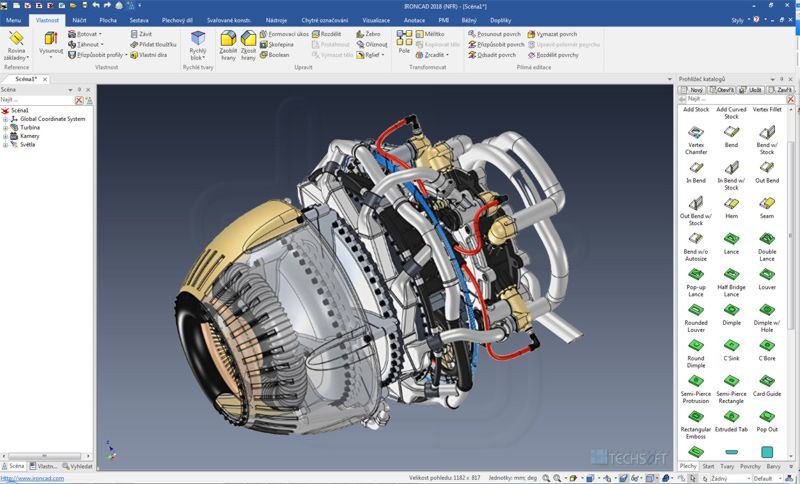Open the Tvary catalog tab
The width and height of the screenshot is (800, 484).
pyautogui.click(x=727, y=466)
